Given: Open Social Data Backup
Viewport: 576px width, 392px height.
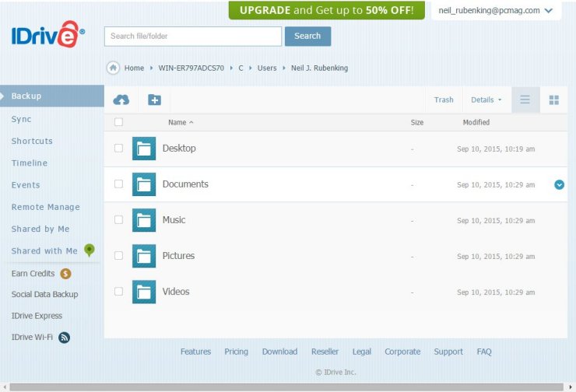Looking at the screenshot, I should 45,294.
